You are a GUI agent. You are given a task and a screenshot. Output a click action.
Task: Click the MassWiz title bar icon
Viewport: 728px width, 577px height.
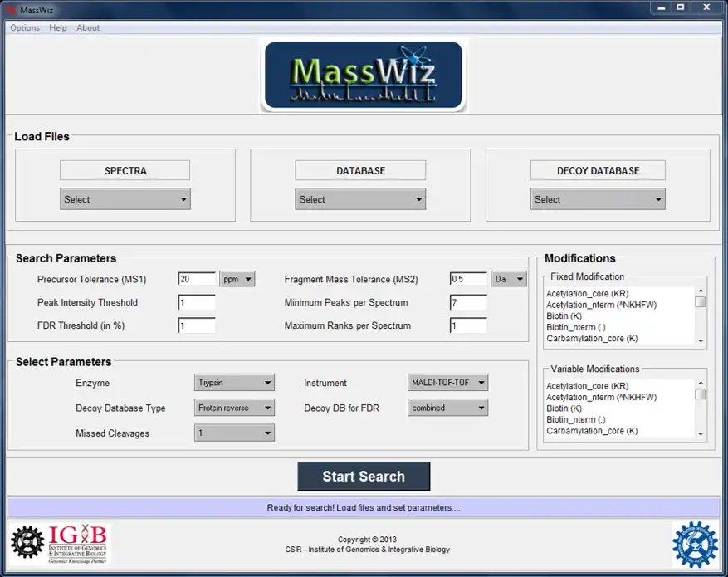pos(11,10)
